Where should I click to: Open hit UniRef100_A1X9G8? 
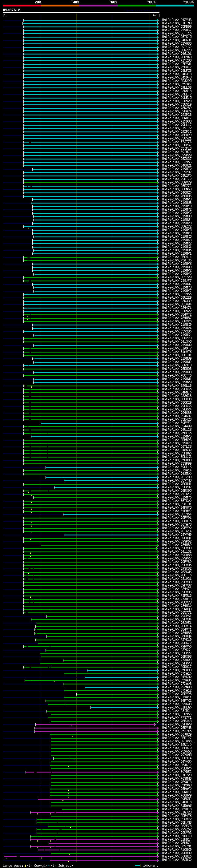(x=177, y=121)
